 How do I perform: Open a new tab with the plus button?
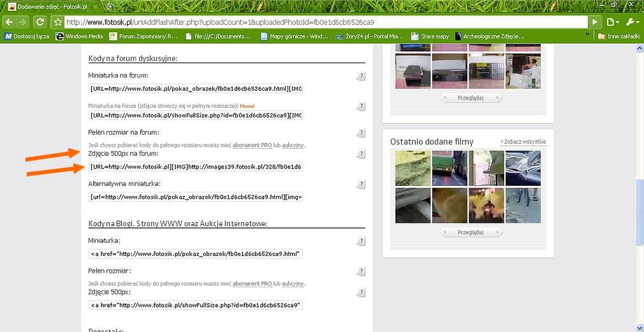pyautogui.click(x=110, y=6)
